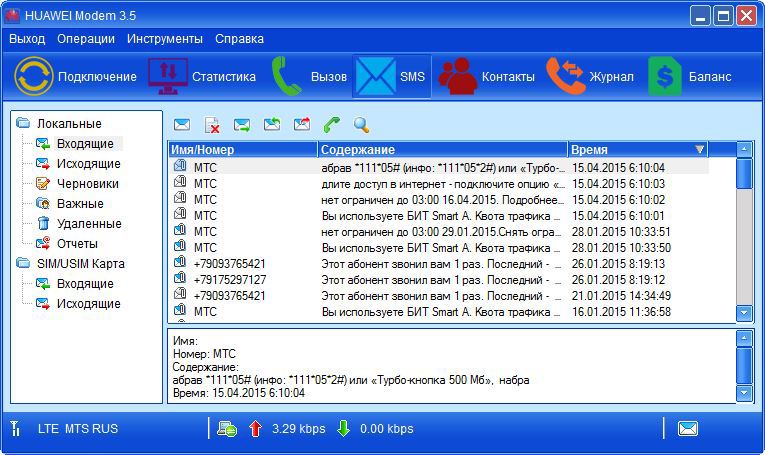Open the Операции menu
765x455 pixels.
click(x=86, y=39)
